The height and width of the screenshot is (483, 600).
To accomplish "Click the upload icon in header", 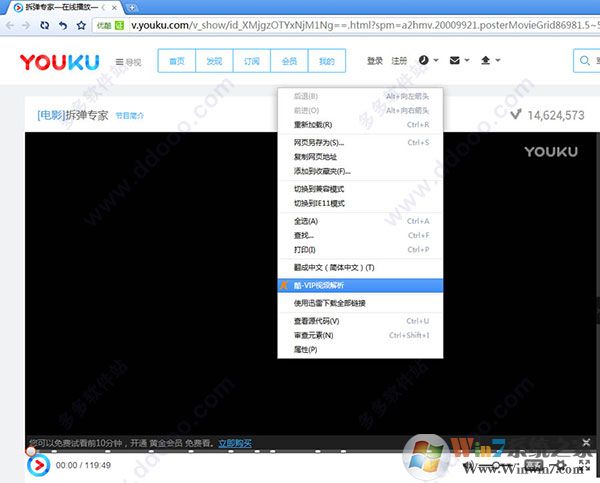I will [x=486, y=60].
